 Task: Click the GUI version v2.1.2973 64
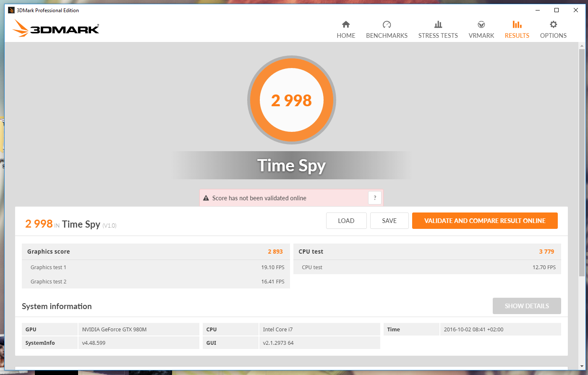278,343
